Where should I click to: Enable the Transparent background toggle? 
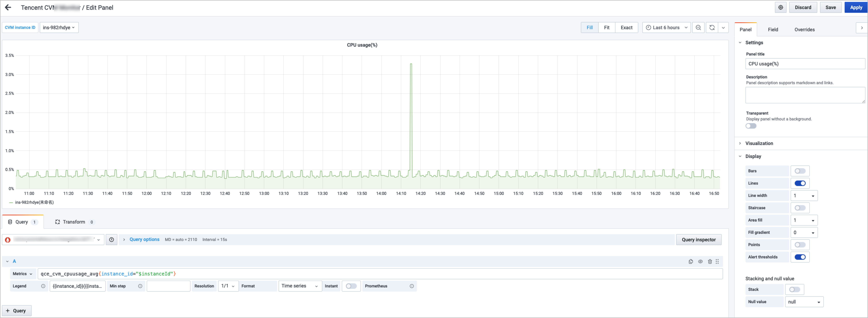click(751, 126)
